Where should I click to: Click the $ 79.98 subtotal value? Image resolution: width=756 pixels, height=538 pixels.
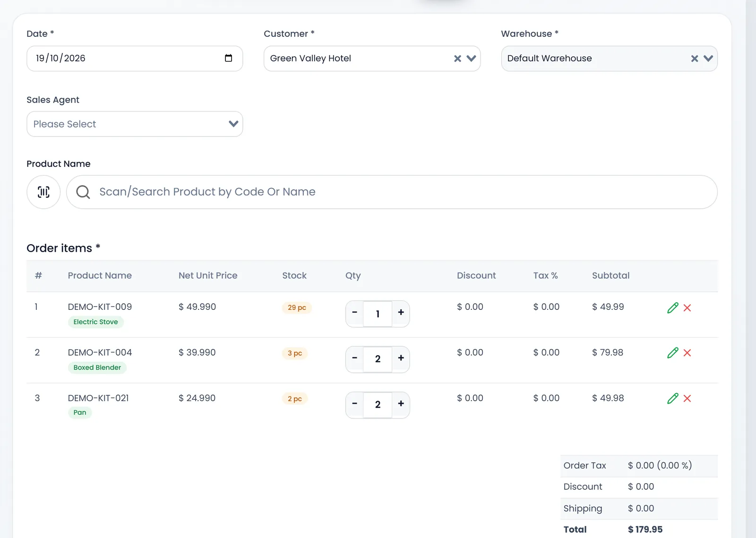608,352
